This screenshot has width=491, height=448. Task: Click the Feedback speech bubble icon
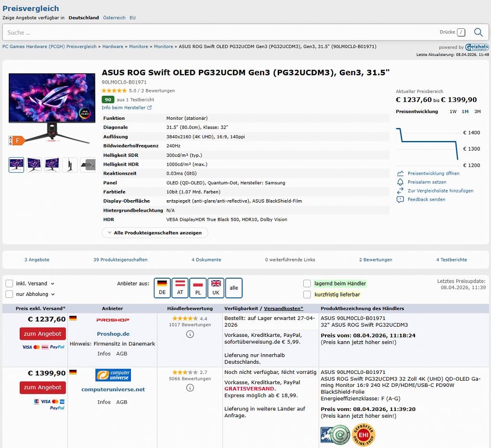400,199
